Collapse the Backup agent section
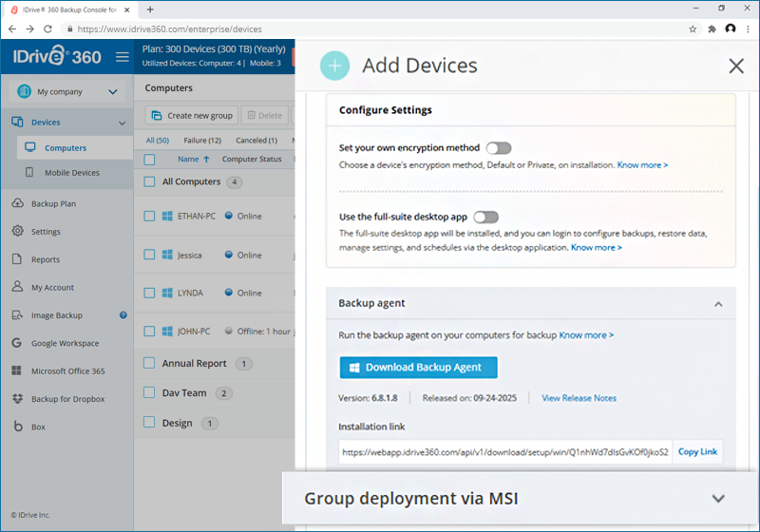The height and width of the screenshot is (532, 760). tap(718, 304)
